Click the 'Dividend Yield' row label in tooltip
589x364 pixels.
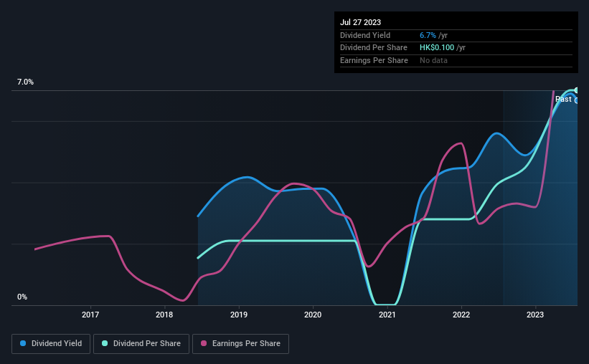[365, 35]
